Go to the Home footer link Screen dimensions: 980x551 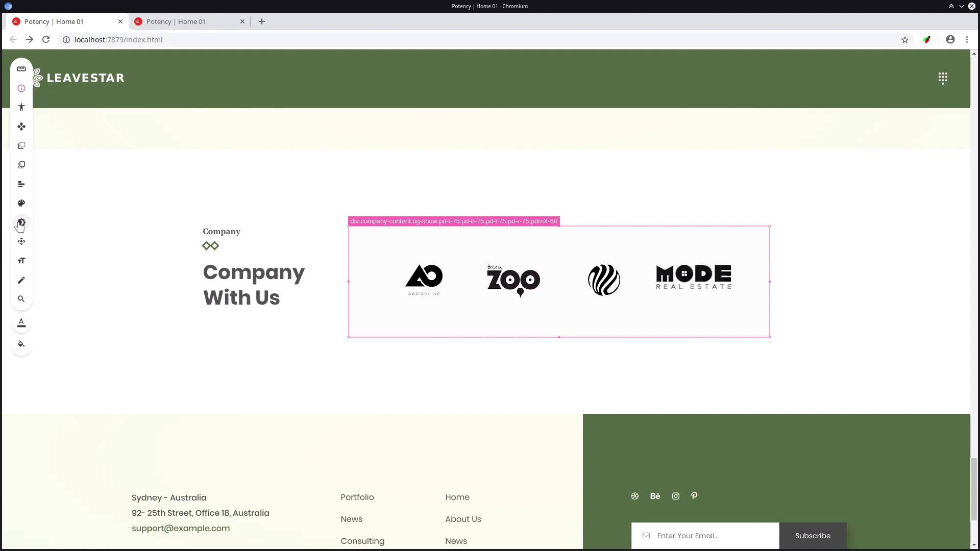click(457, 497)
